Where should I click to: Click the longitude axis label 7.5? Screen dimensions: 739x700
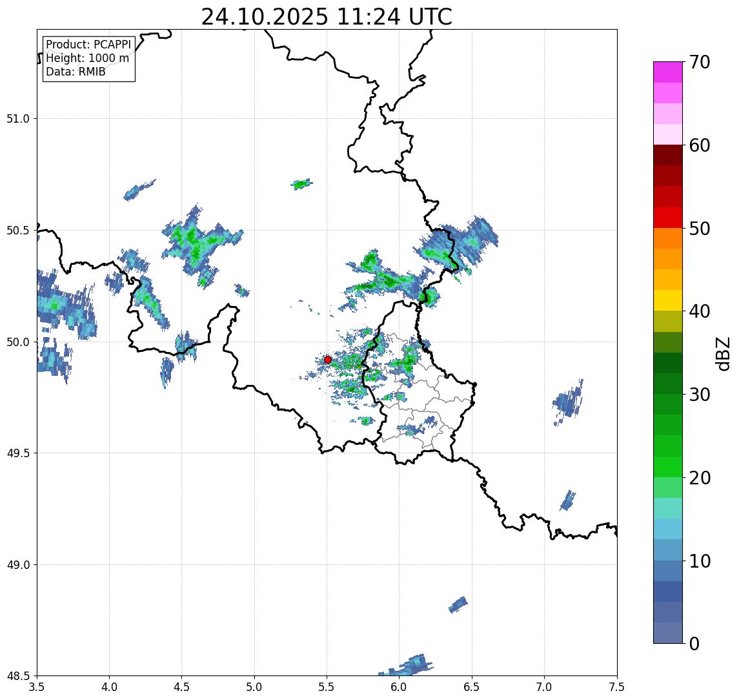coord(617,687)
